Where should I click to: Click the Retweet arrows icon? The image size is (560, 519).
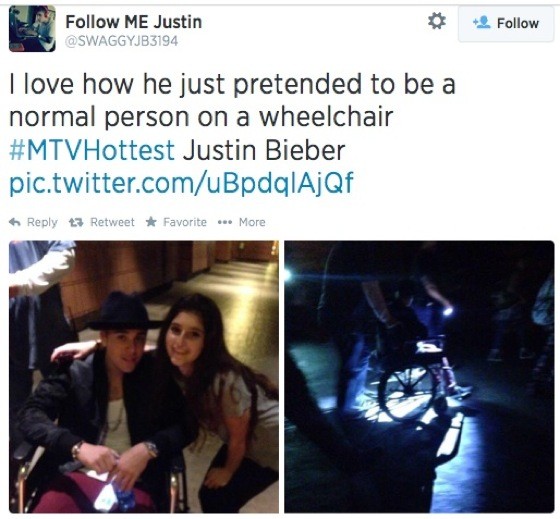click(x=76, y=223)
